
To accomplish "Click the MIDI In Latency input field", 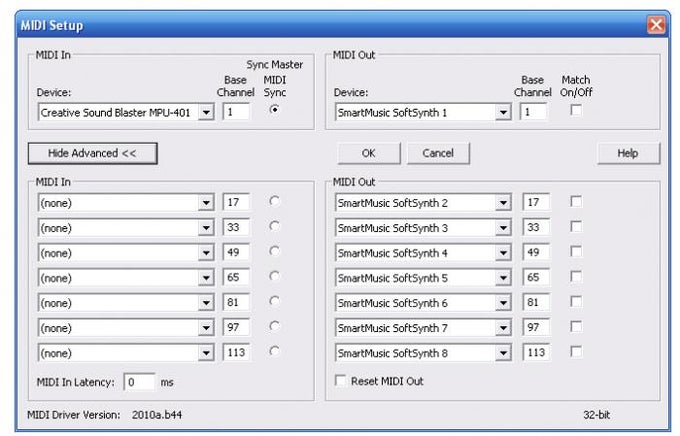I will pyautogui.click(x=139, y=382).
